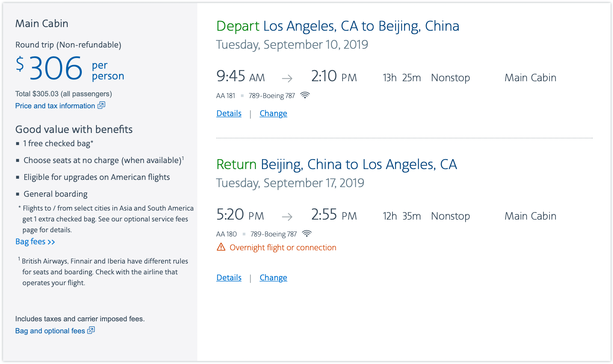Open Details for the departing Los Angeles flight

coord(229,113)
